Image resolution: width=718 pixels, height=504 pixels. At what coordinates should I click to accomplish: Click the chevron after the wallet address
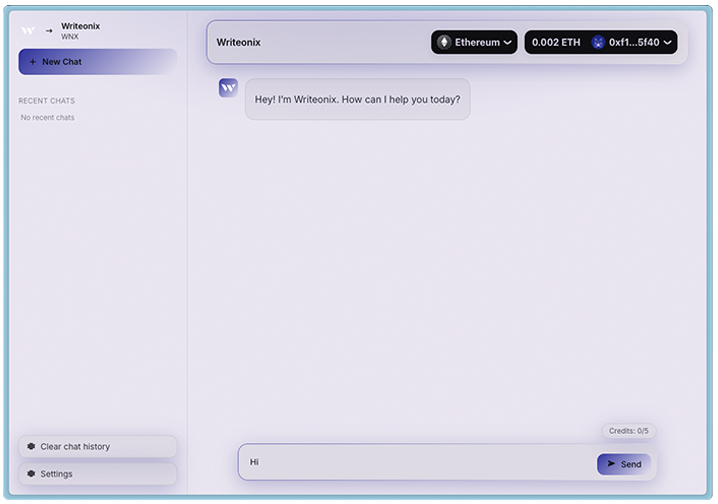coord(667,42)
